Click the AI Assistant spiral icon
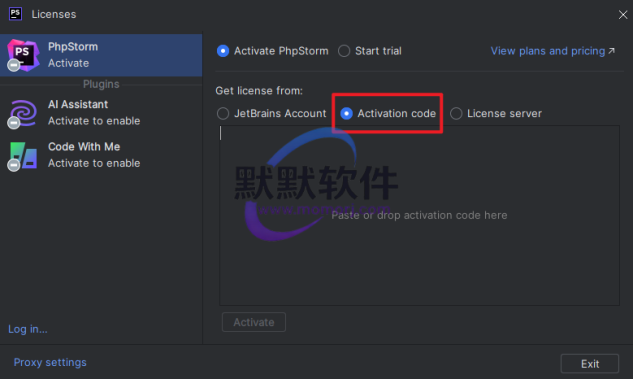The height and width of the screenshot is (379, 633). click(x=23, y=114)
